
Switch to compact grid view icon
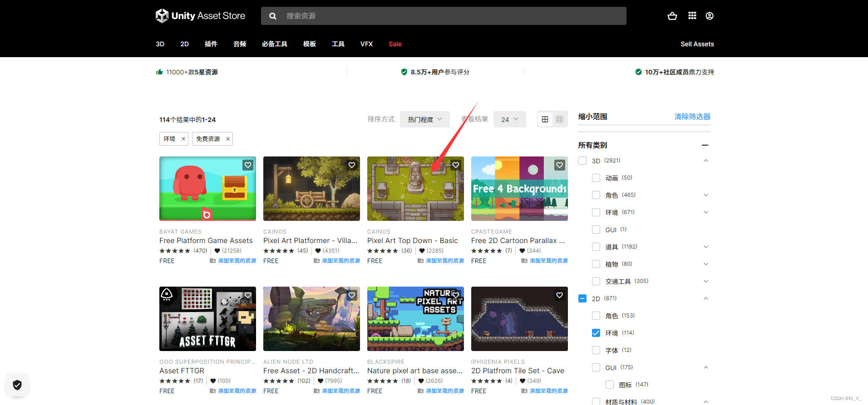tap(559, 119)
